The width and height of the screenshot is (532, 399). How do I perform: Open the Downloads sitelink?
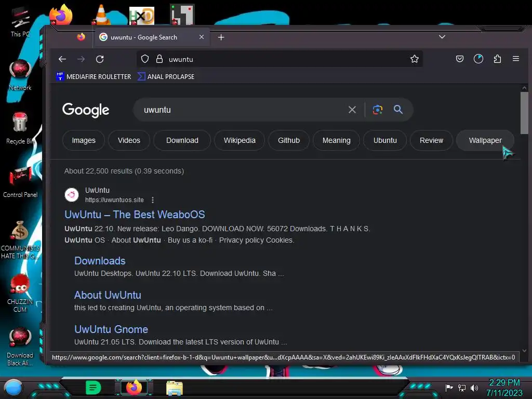(100, 261)
